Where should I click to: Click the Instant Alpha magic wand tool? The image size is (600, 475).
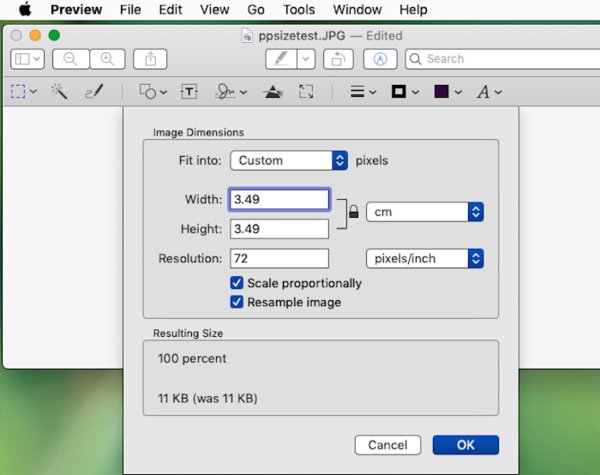coord(59,91)
